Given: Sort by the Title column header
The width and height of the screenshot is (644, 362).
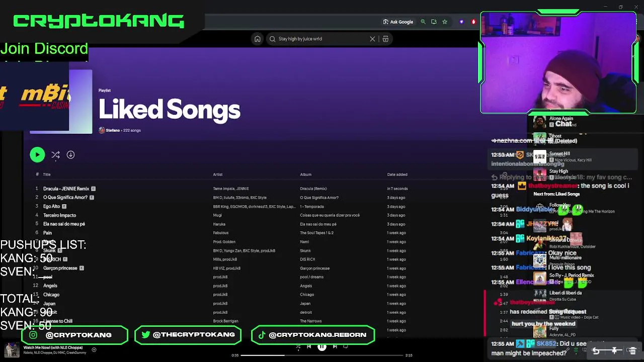Looking at the screenshot, I should [47, 174].
